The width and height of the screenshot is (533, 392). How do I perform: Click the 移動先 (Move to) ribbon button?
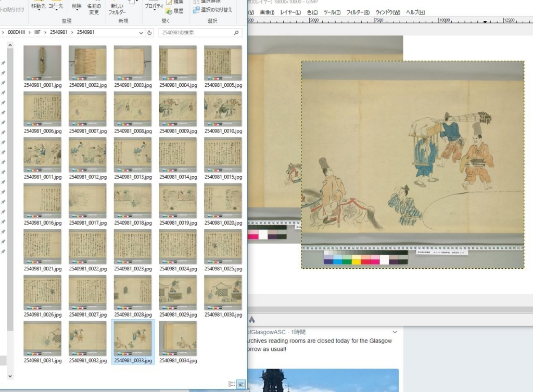pos(38,6)
